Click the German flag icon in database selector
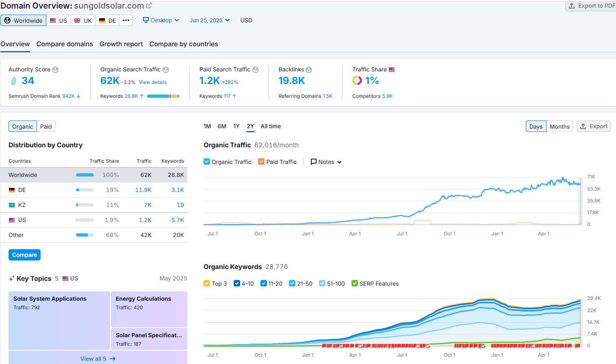Screen dimensions: 616x364 [102, 20]
